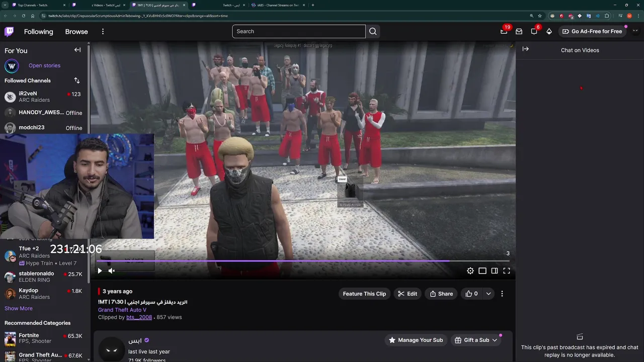Open the Kaydop channel
The image size is (644, 362).
(x=44, y=294)
